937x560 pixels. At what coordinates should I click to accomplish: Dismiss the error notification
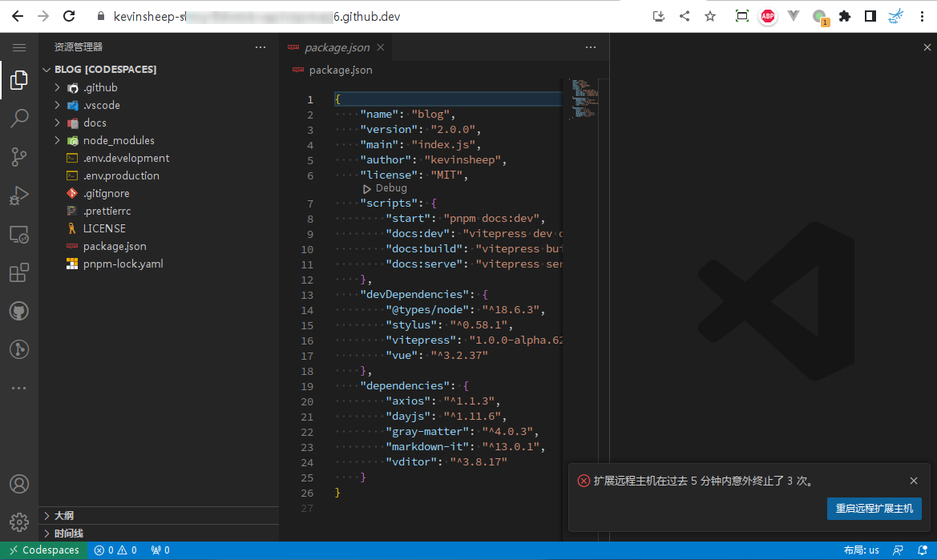914,481
